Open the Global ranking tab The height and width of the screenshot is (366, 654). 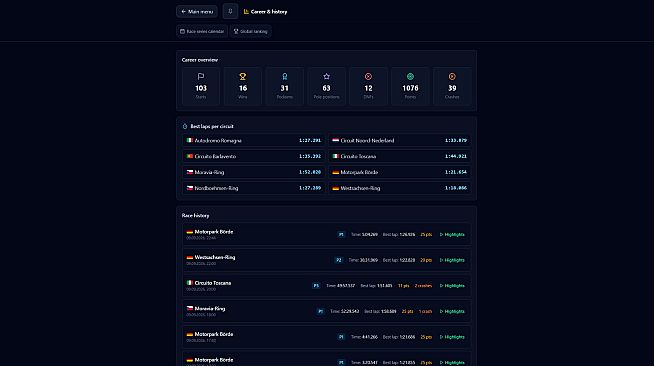click(251, 31)
